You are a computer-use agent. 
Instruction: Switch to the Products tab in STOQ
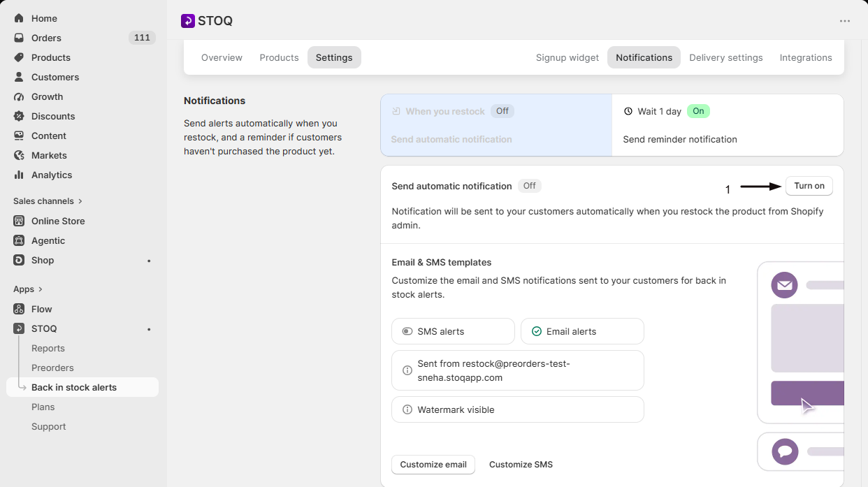pyautogui.click(x=279, y=57)
